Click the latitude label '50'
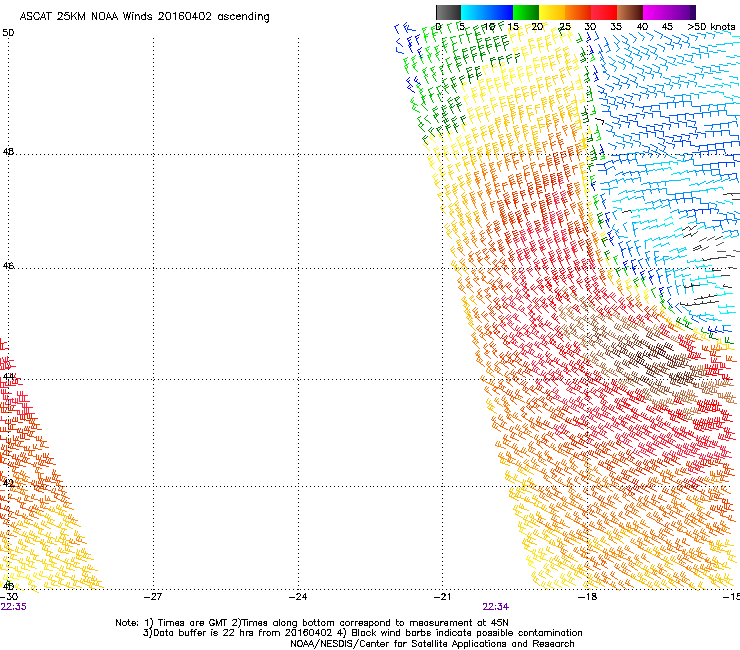The height and width of the screenshot is (650, 740). click(8, 33)
